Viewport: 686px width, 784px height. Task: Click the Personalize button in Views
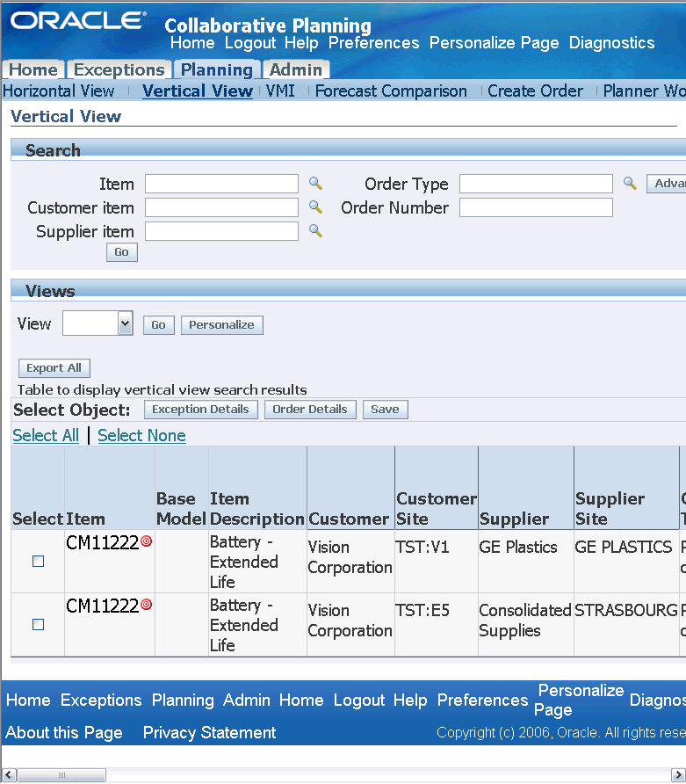coord(222,325)
